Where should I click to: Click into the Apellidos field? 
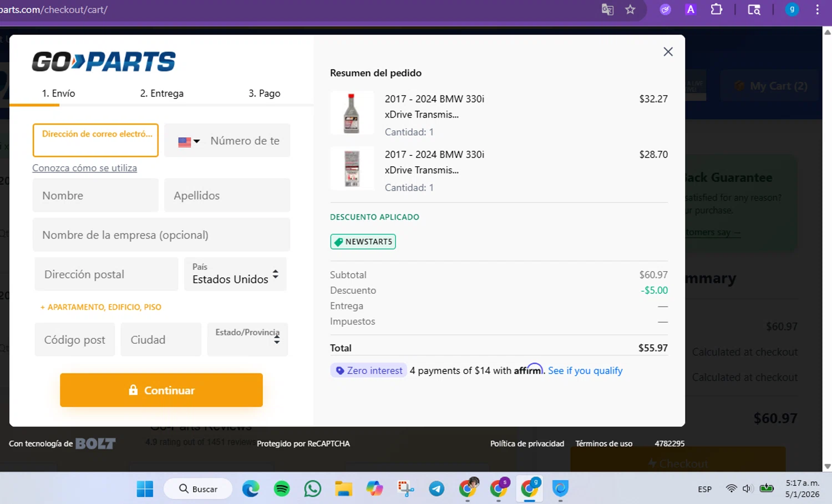227,195
